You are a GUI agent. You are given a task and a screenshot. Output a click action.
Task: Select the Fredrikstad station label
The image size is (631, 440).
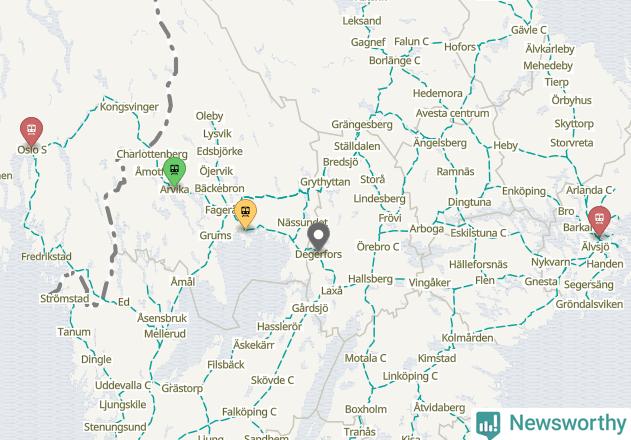pos(46,256)
